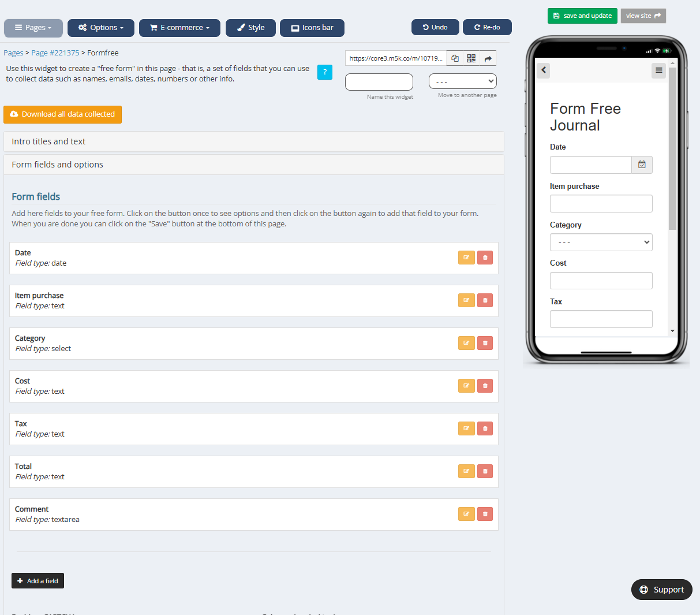This screenshot has width=700, height=615.
Task: Click the save and update button
Action: pyautogui.click(x=582, y=16)
